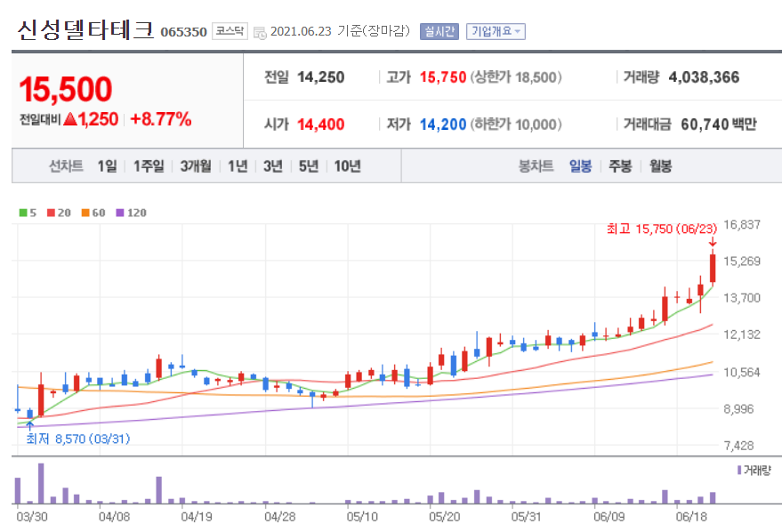Open the 기업개요 dropdown
Screen dimensions: 782x532
pos(496,31)
